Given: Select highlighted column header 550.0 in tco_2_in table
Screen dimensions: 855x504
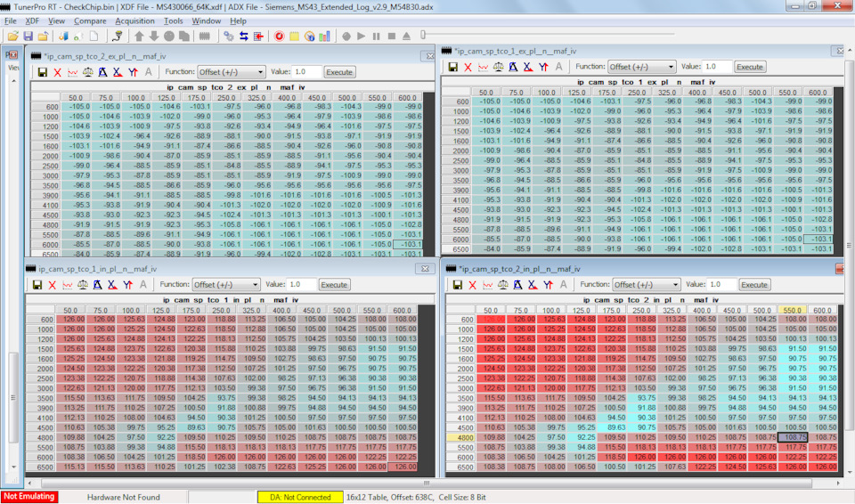Looking at the screenshot, I should coord(793,310).
